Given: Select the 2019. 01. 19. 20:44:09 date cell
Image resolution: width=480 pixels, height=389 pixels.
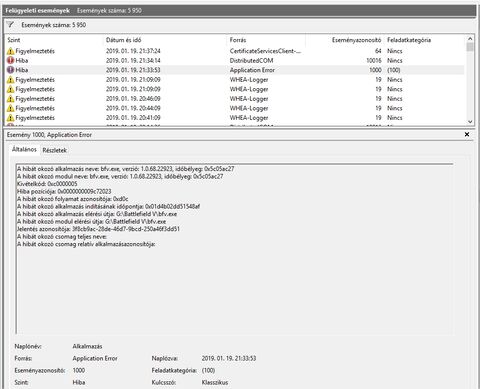Looking at the screenshot, I should tap(133, 108).
